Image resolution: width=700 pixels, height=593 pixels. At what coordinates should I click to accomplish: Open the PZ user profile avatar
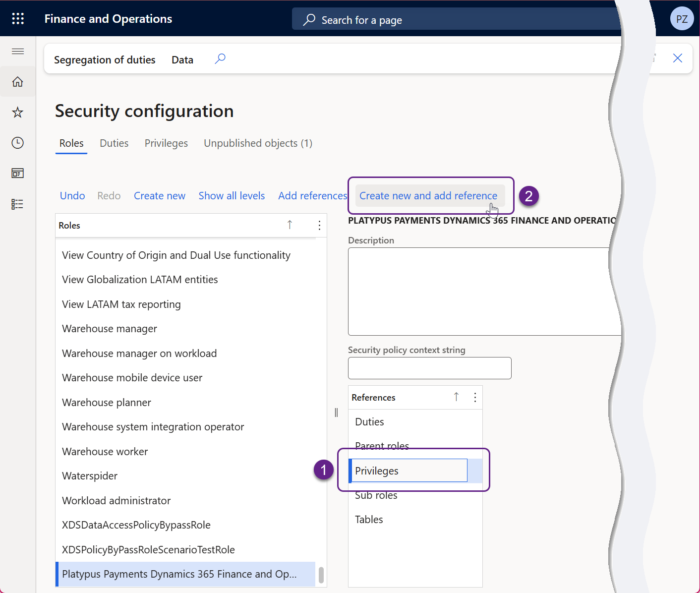point(682,19)
